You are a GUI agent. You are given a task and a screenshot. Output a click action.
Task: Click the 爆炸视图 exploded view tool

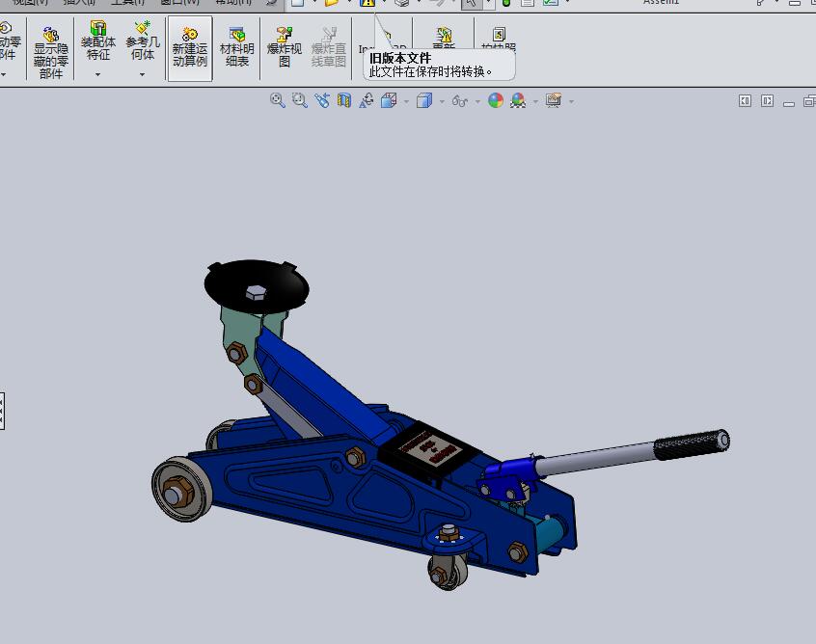tap(285, 48)
